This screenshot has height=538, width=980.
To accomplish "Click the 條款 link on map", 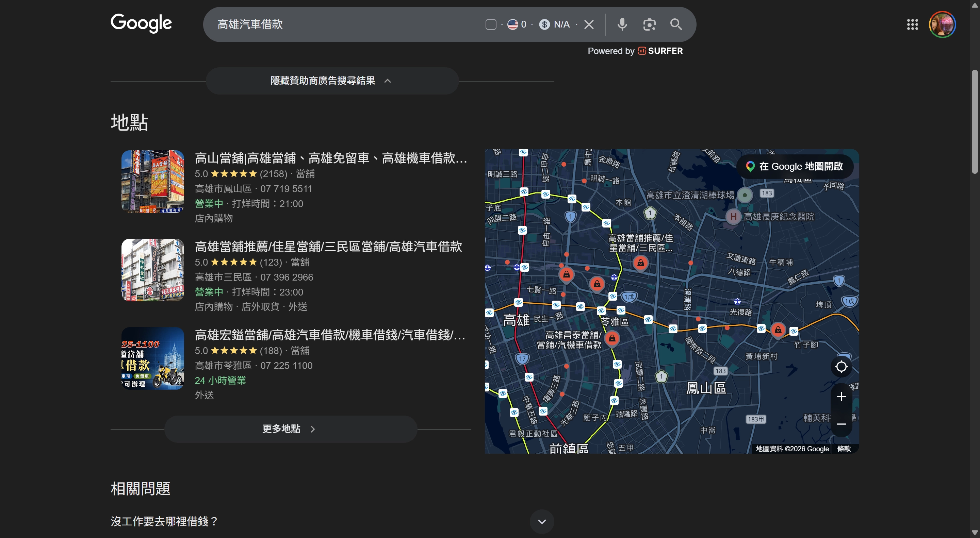I will click(844, 449).
